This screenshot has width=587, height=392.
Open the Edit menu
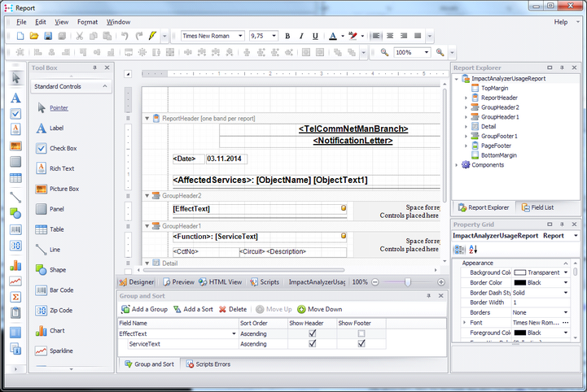coord(41,22)
